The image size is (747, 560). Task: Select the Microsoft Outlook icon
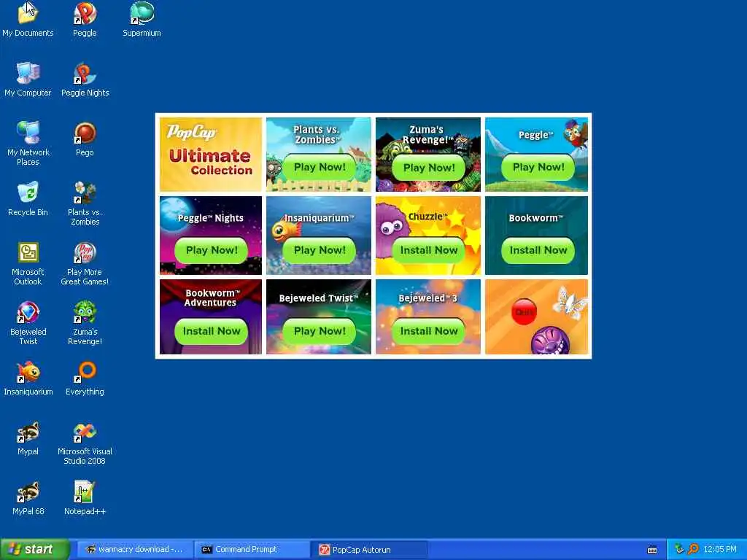pos(28,263)
